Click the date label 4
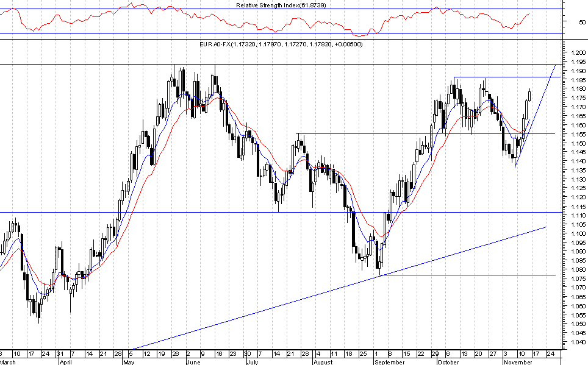 coord(318,354)
